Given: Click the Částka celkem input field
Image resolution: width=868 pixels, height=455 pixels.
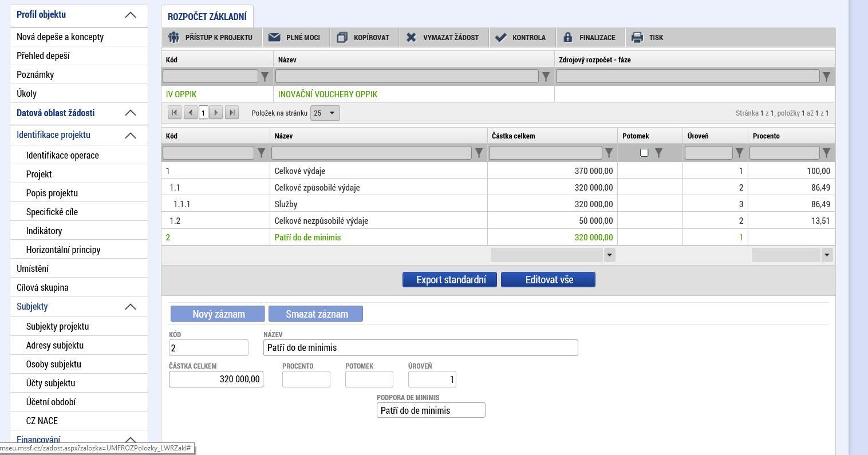Looking at the screenshot, I should tap(216, 379).
